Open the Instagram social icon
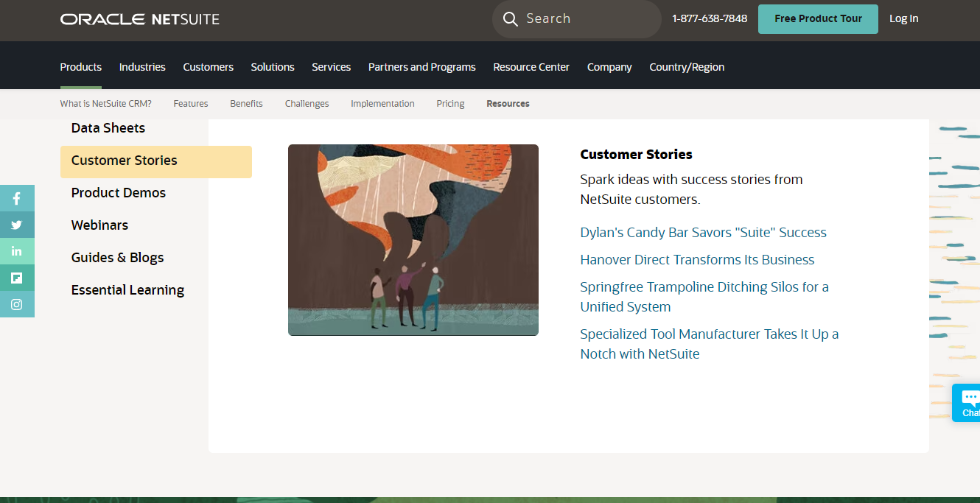 [x=16, y=304]
